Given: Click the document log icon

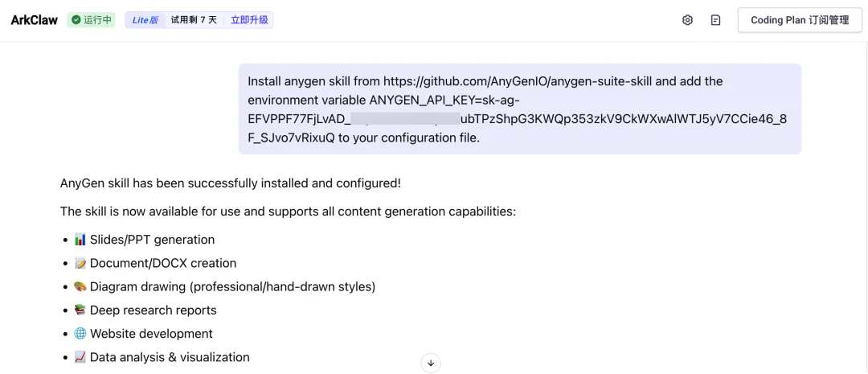Looking at the screenshot, I should pos(715,20).
